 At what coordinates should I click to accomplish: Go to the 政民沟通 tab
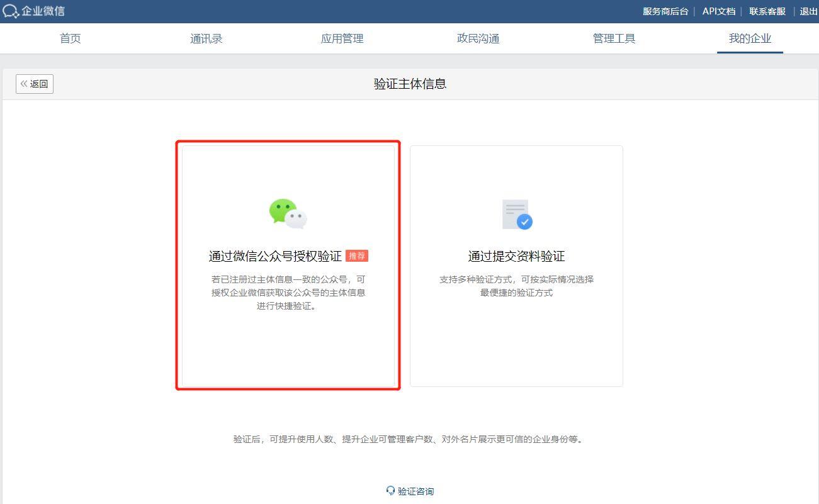click(478, 38)
